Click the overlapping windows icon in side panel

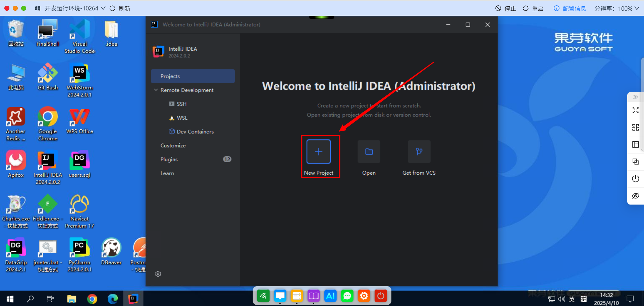(x=636, y=162)
